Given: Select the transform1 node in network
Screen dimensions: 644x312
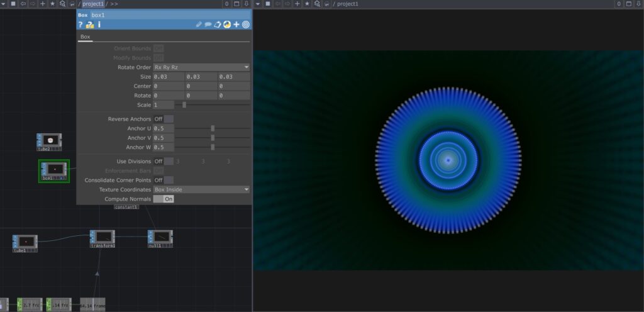Looking at the screenshot, I should tap(103, 238).
